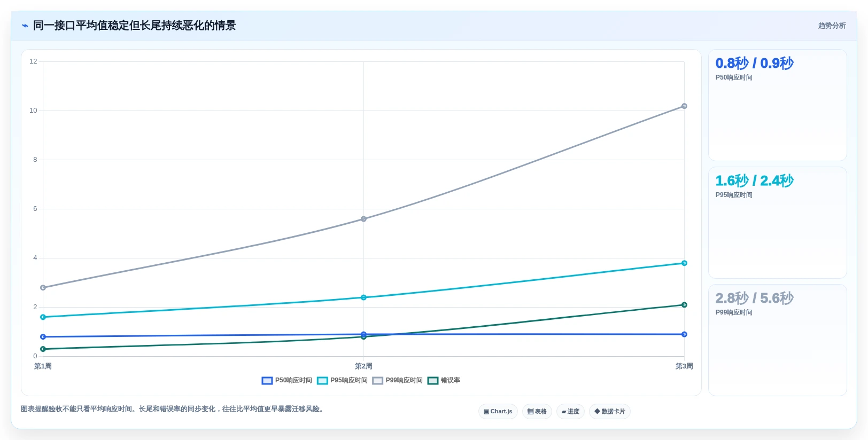Select the 错误率 data point at 第1周
868x440 pixels.
[43, 349]
